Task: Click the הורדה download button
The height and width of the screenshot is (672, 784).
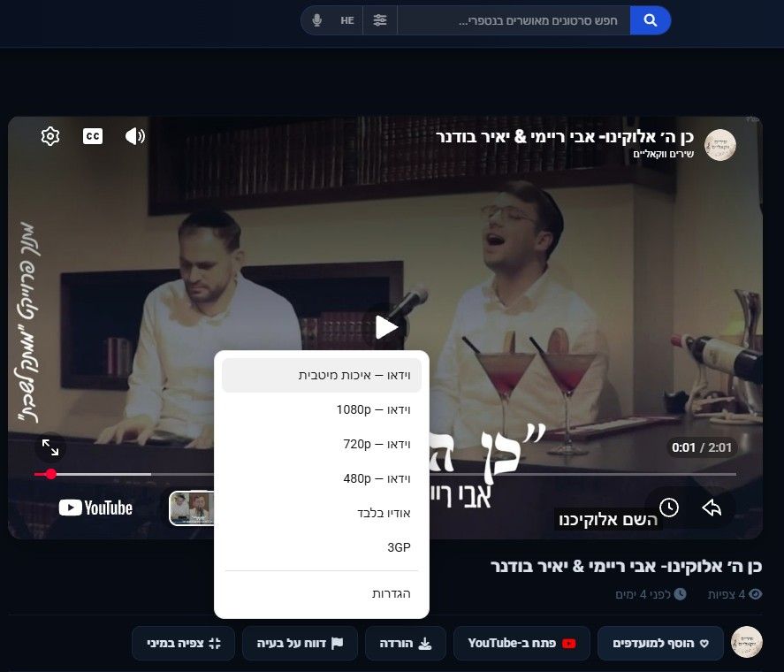Action: 406,643
